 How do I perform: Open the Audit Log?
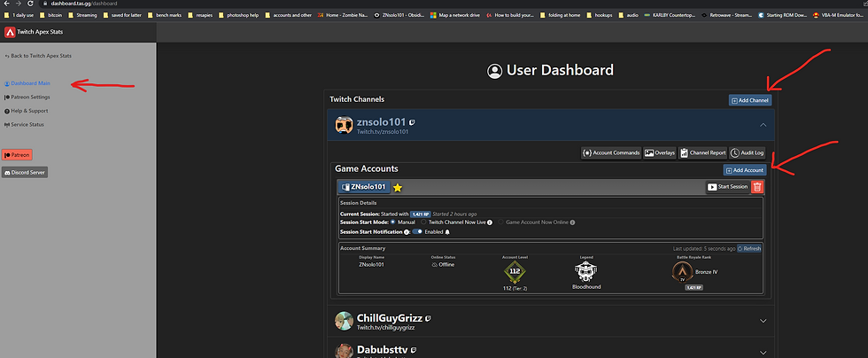[x=748, y=153]
